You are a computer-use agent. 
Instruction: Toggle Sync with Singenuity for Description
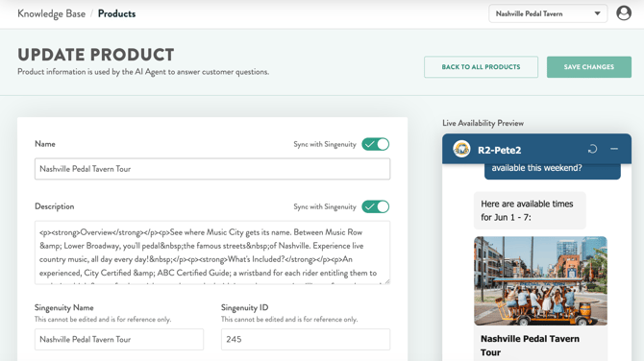pos(376,206)
